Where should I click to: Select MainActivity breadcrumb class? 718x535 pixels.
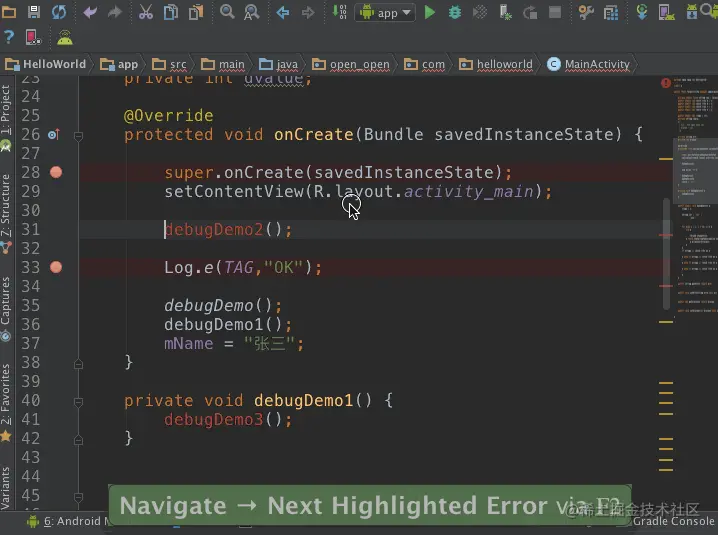click(x=588, y=64)
